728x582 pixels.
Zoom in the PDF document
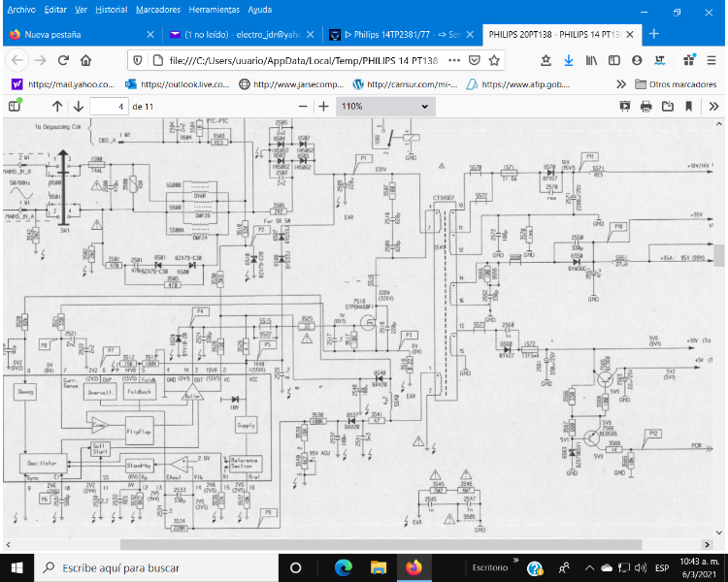coord(323,106)
